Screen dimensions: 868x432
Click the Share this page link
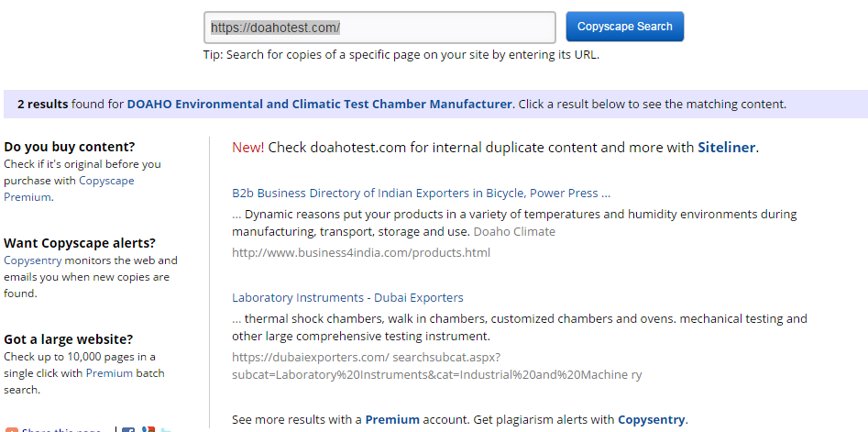tap(61, 430)
